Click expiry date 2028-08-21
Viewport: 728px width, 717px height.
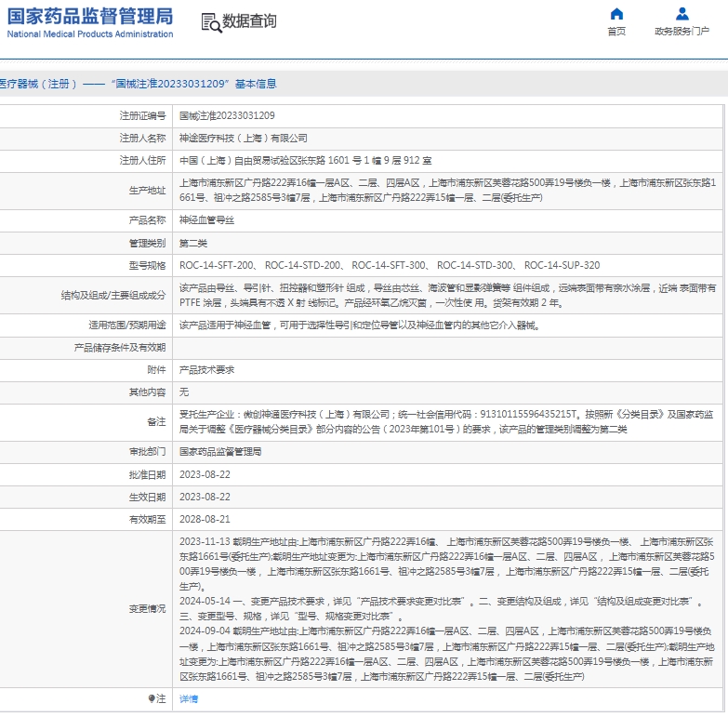click(x=205, y=519)
